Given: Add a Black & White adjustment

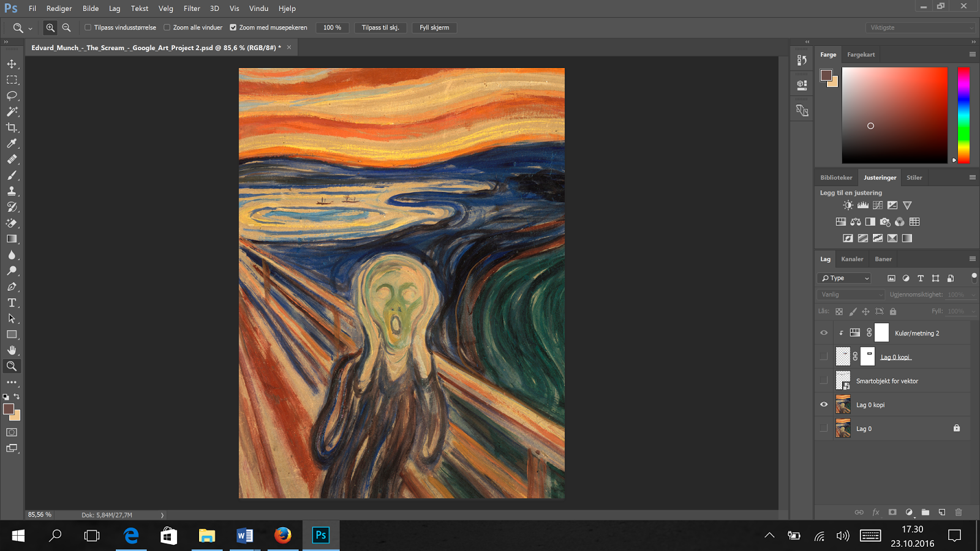Looking at the screenshot, I should (870, 222).
